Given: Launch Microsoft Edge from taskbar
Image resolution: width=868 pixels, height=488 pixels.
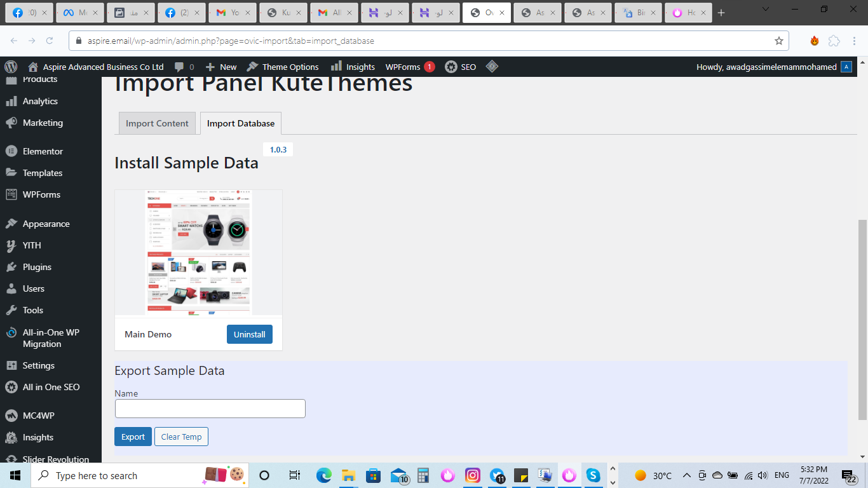Looking at the screenshot, I should click(324, 475).
